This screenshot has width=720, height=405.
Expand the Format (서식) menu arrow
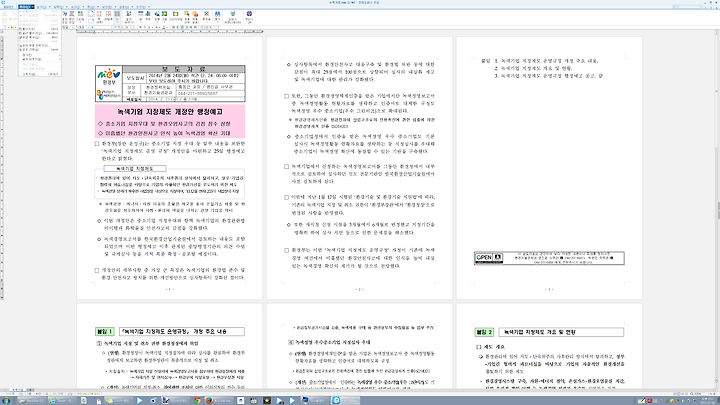[x=83, y=7]
